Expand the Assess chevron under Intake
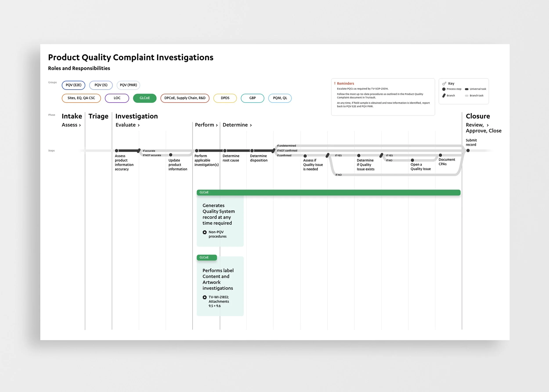The image size is (549, 392). tap(80, 125)
